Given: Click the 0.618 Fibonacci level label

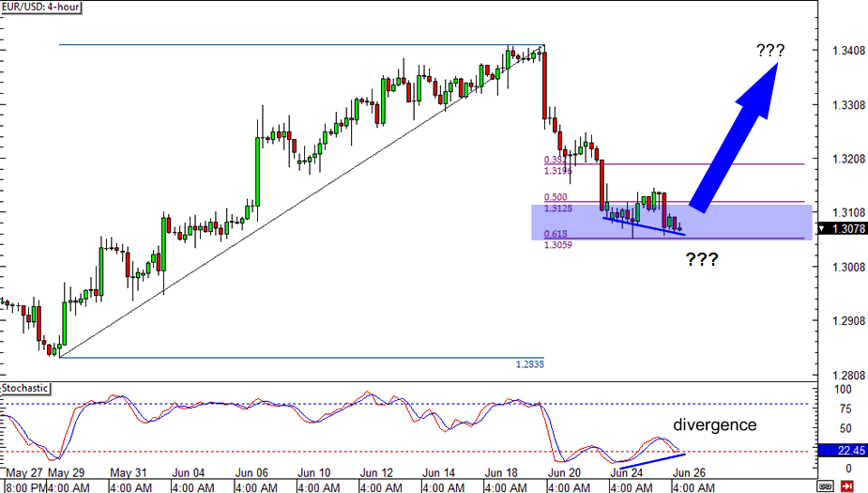Looking at the screenshot, I should click(x=556, y=234).
